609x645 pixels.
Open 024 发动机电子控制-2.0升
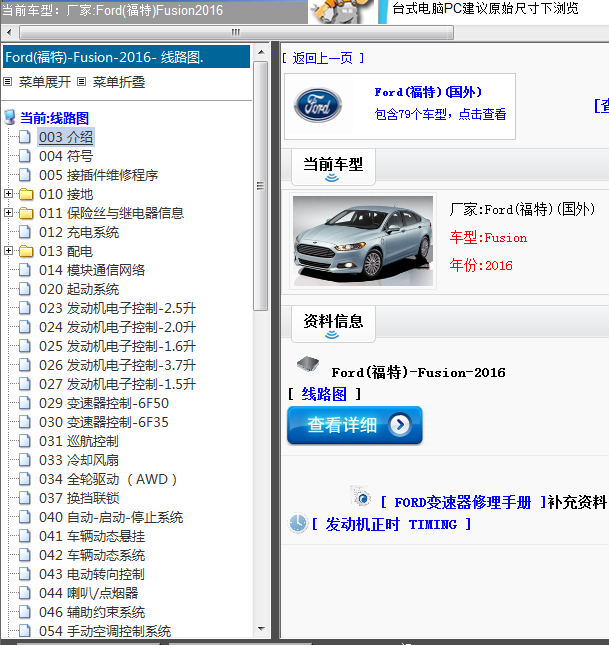click(117, 327)
